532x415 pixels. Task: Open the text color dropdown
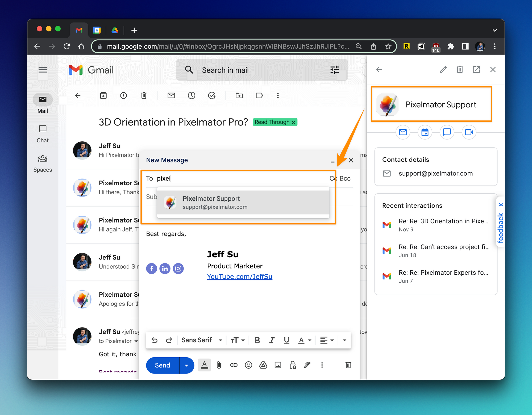(x=305, y=340)
